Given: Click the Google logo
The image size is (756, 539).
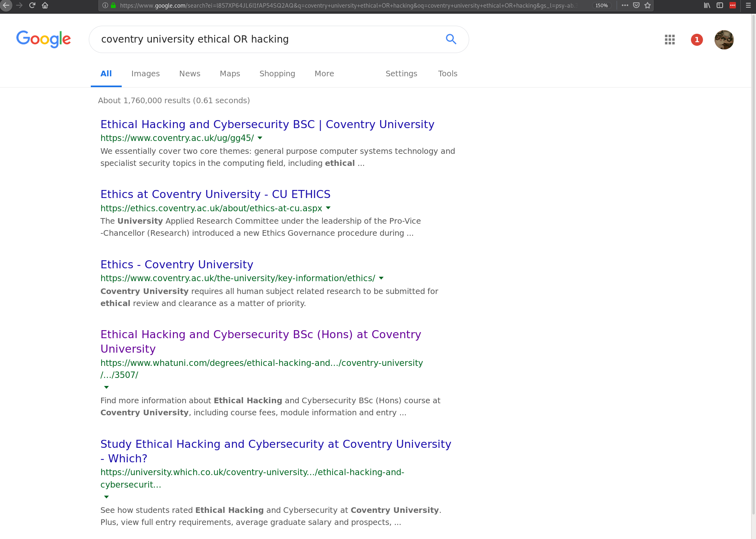Looking at the screenshot, I should (x=43, y=39).
